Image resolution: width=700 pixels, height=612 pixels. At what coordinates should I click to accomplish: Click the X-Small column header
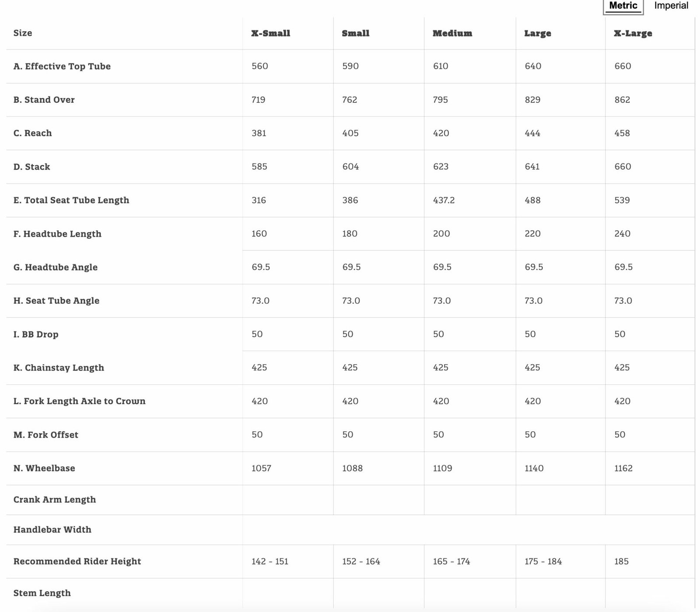tap(270, 33)
